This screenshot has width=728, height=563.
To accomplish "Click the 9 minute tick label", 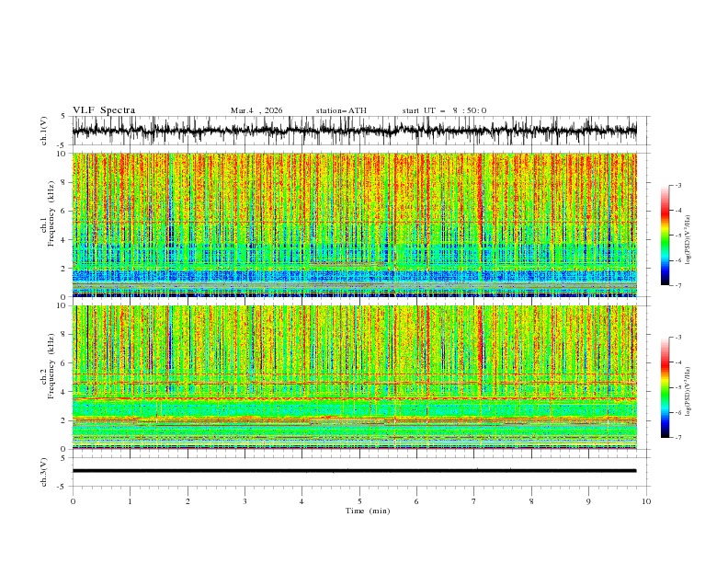I will pyautogui.click(x=588, y=501).
